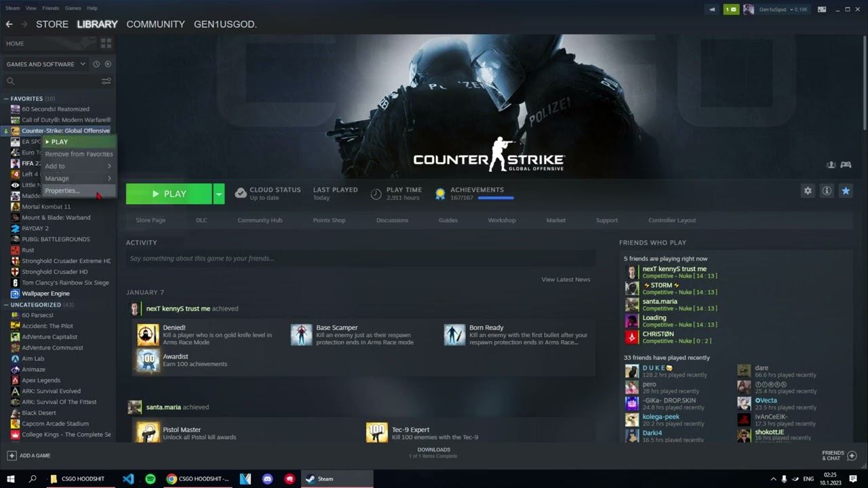Toggle the recent-activity clock filter

pos(96,64)
